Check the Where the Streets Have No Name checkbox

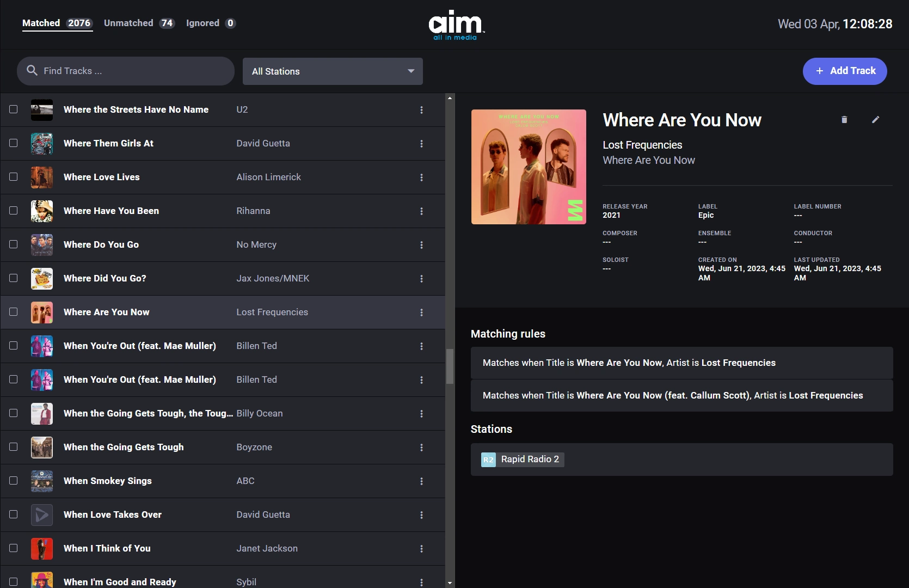pyautogui.click(x=14, y=109)
